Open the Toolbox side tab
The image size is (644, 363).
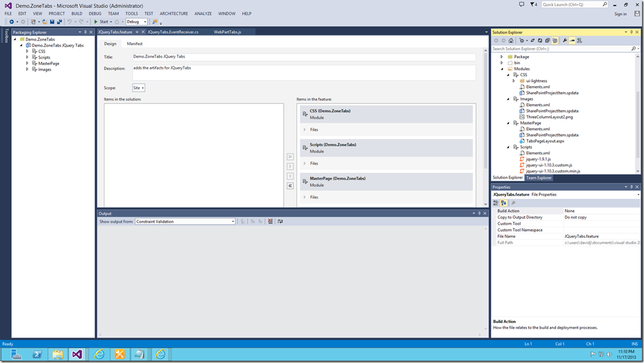click(6, 36)
